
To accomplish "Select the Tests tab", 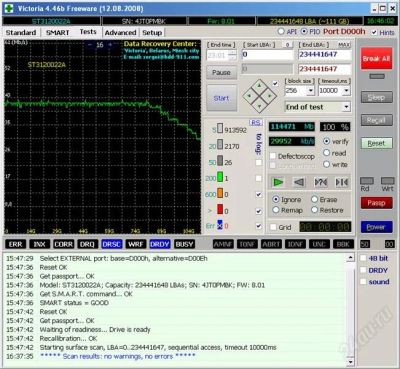I will [x=88, y=32].
